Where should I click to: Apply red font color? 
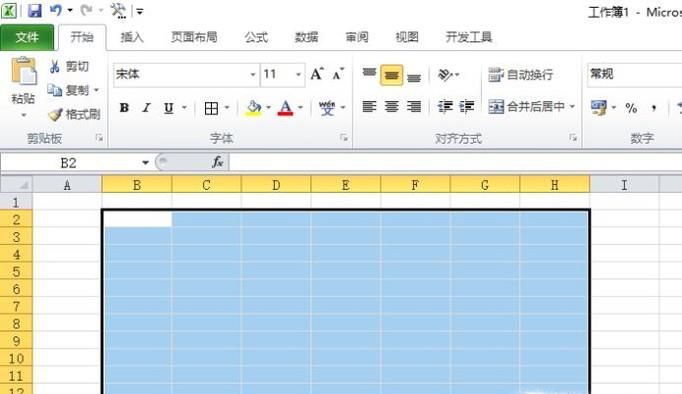tap(285, 108)
